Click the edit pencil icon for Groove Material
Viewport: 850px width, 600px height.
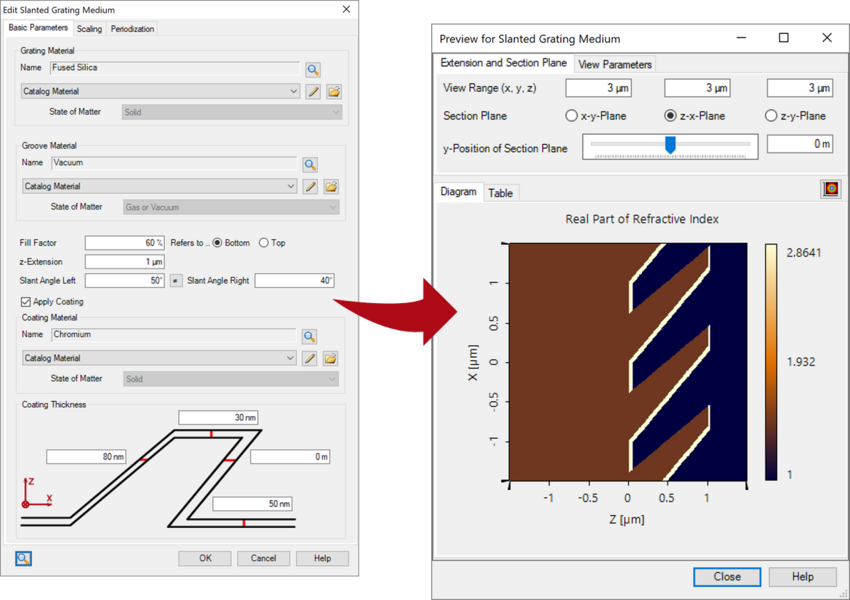point(310,187)
